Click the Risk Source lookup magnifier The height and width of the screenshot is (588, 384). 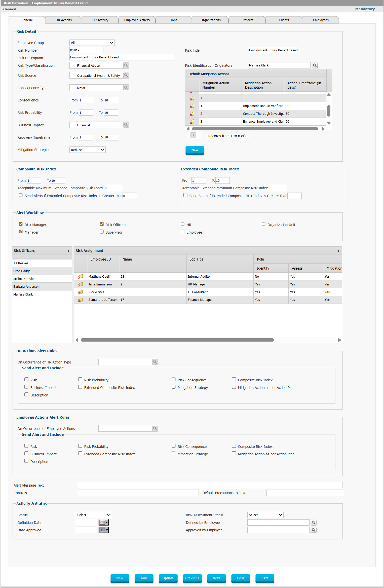(126, 75)
